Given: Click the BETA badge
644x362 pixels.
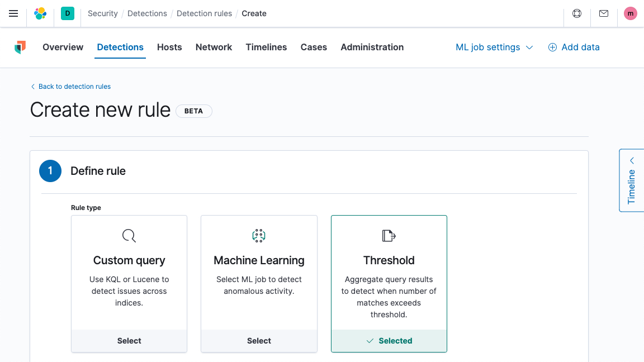Looking at the screenshot, I should pyautogui.click(x=194, y=111).
